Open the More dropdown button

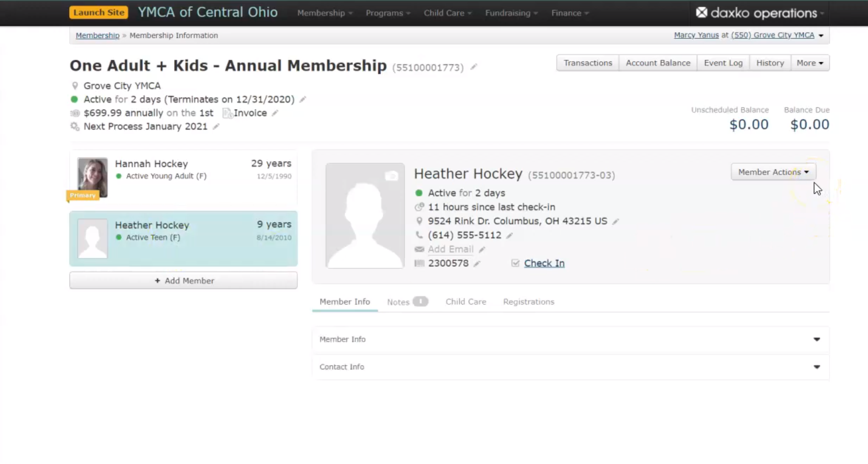pos(810,63)
